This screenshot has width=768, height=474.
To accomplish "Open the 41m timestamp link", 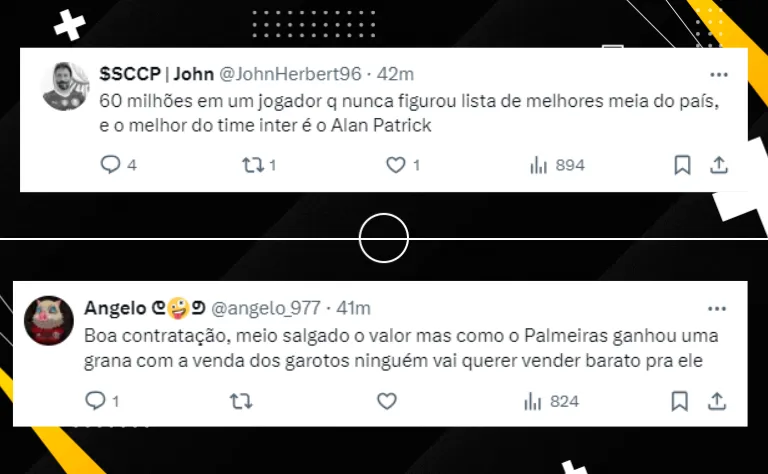I will pyautogui.click(x=353, y=308).
